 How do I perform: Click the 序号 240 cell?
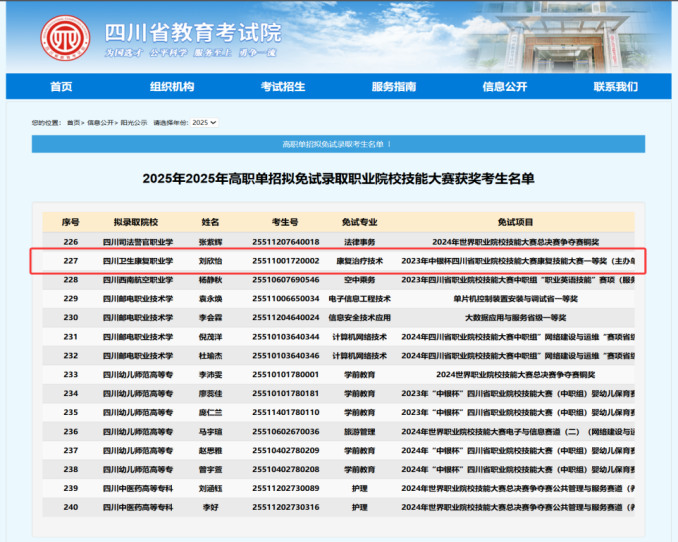[x=70, y=507]
